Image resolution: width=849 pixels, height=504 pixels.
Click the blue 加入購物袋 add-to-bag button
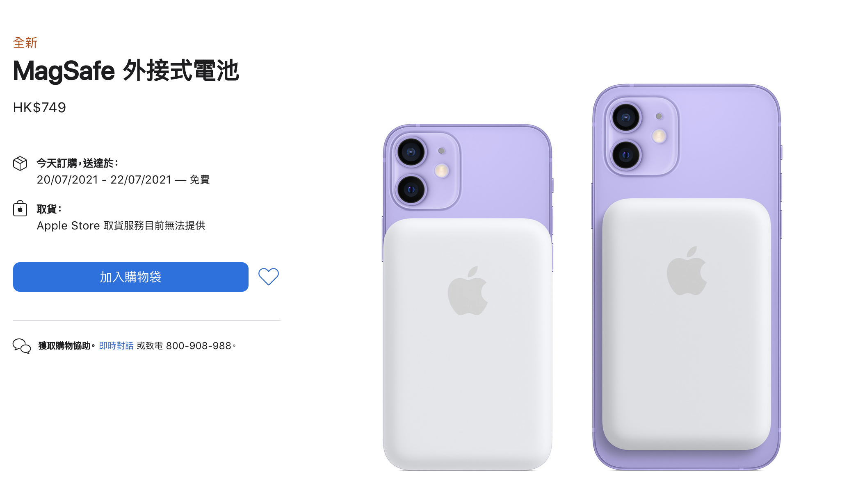[131, 277]
